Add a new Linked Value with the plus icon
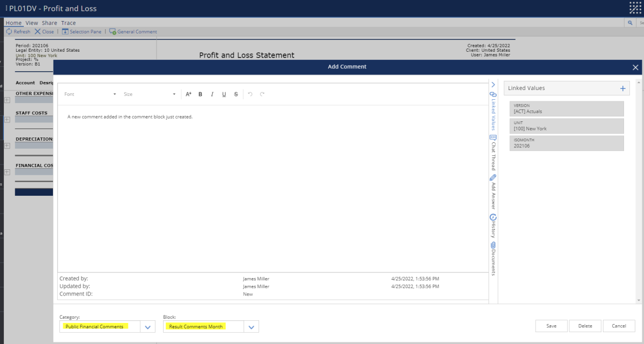 tap(623, 88)
